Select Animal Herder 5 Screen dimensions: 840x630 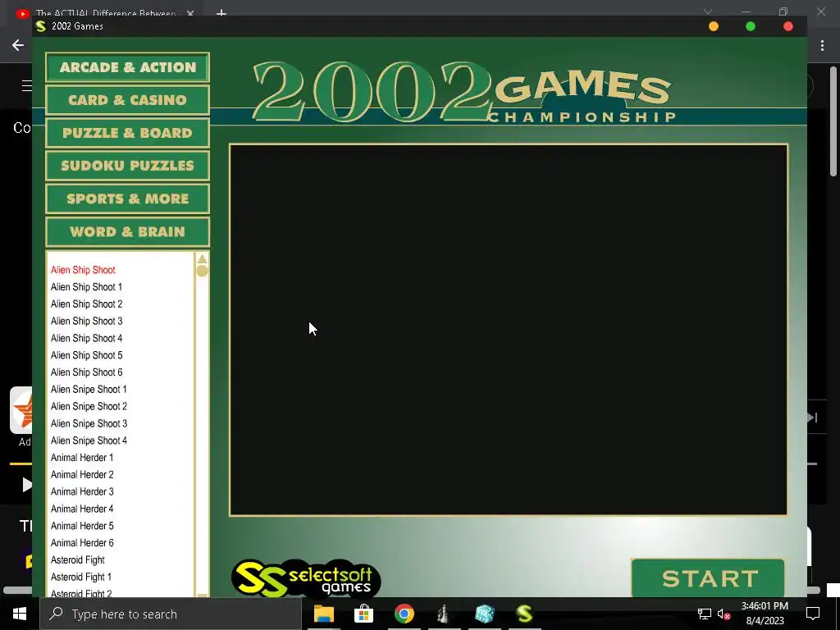click(82, 526)
